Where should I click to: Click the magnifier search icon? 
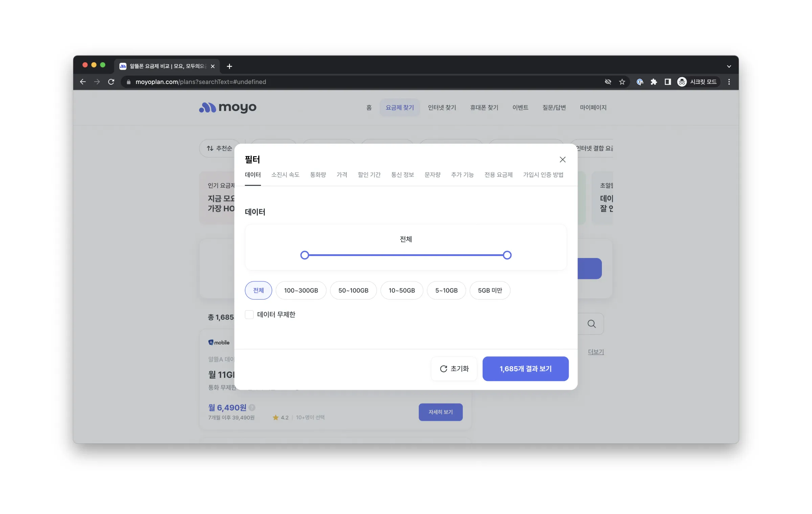[591, 324]
